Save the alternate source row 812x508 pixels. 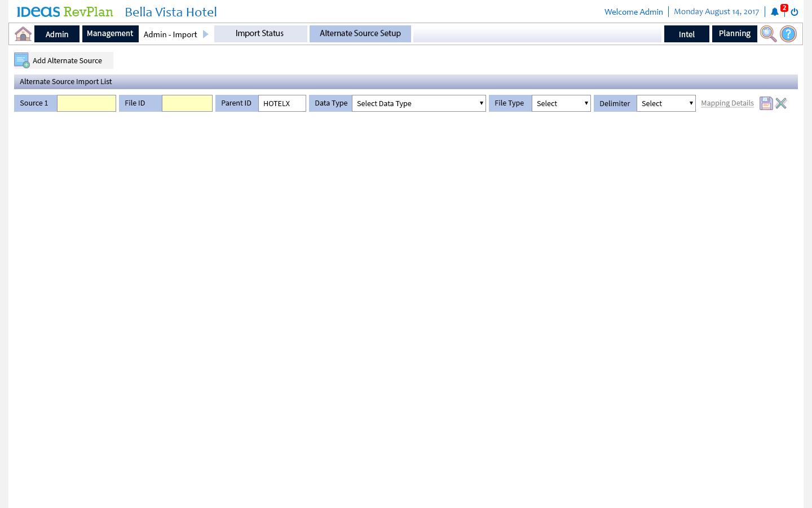tap(766, 103)
